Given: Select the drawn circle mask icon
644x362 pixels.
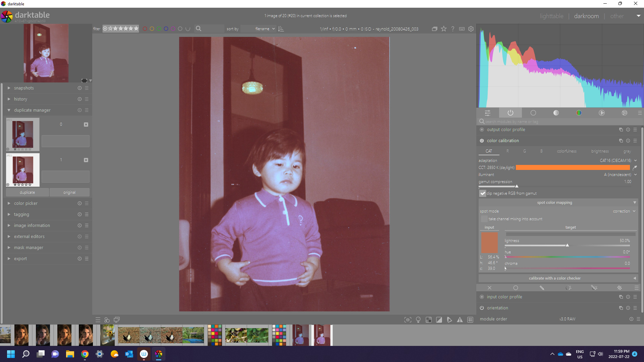Looking at the screenshot, I should point(516,288).
